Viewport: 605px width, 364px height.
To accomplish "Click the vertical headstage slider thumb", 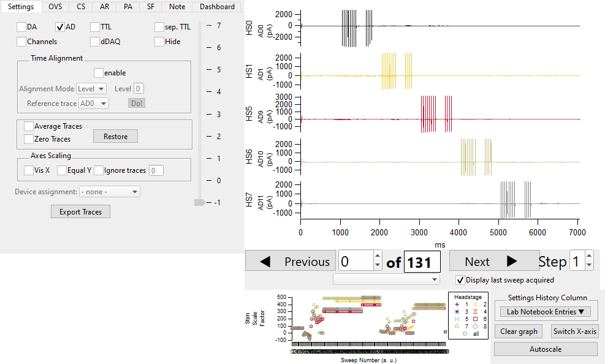I will tap(199, 202).
